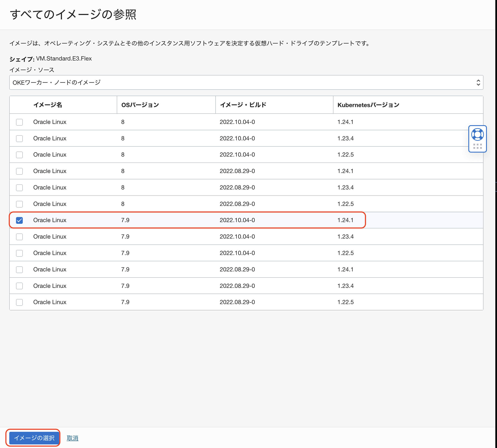Check Oracle Linux 7.9 2022.10.04-0 Kubernetes 1.23.4 row

[x=19, y=237]
